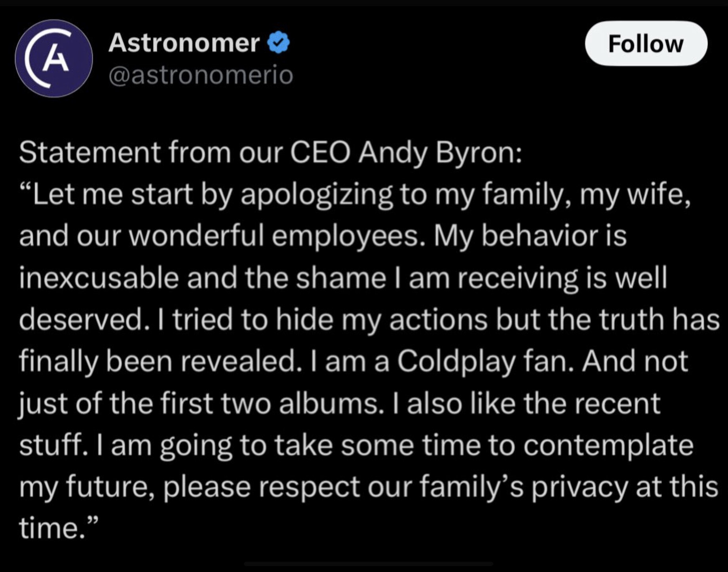
Task: Click the final word 'time.' of the post
Action: [58, 528]
